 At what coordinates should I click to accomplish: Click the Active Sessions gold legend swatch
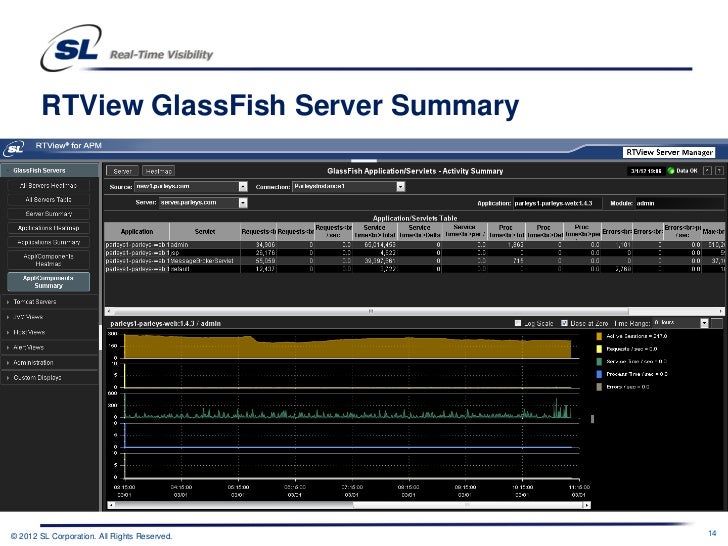(599, 336)
